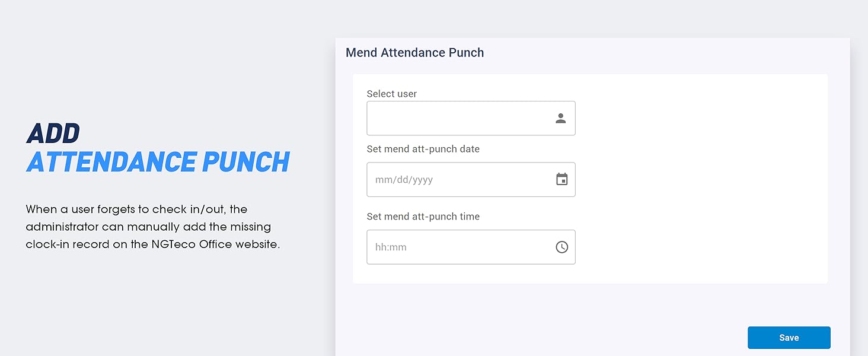
Task: Select the Set mend att-punch date label
Action: tap(423, 149)
